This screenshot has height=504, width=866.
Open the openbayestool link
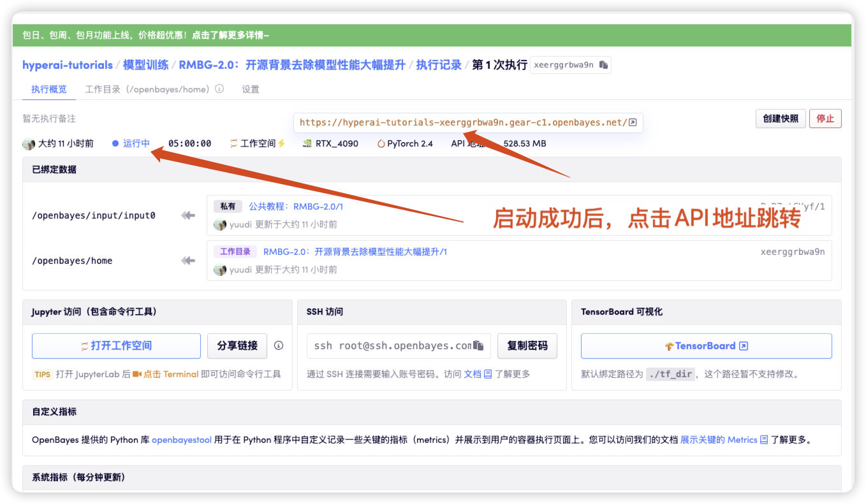[x=182, y=440]
